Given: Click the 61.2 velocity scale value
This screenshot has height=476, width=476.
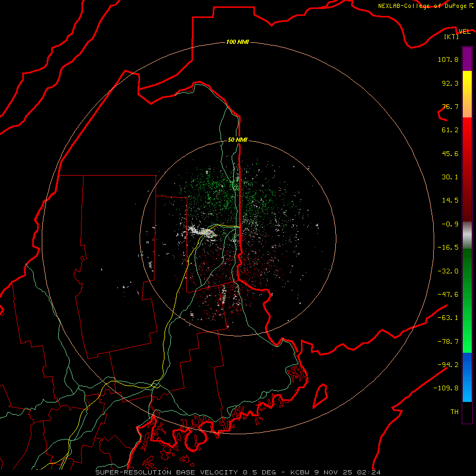Looking at the screenshot, I should pyautogui.click(x=450, y=130).
